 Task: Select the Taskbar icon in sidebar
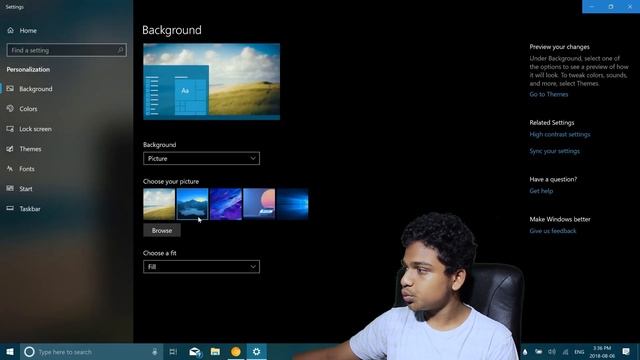10,208
